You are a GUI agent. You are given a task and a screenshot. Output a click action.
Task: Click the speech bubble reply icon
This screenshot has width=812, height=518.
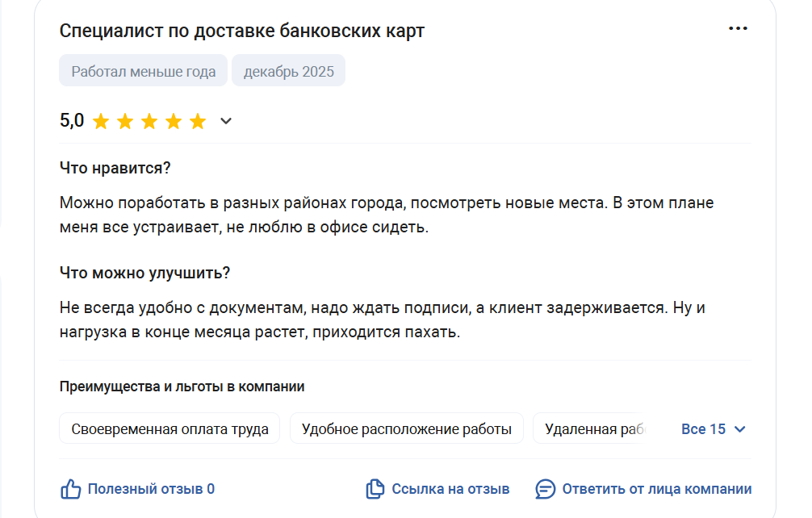pyautogui.click(x=546, y=489)
